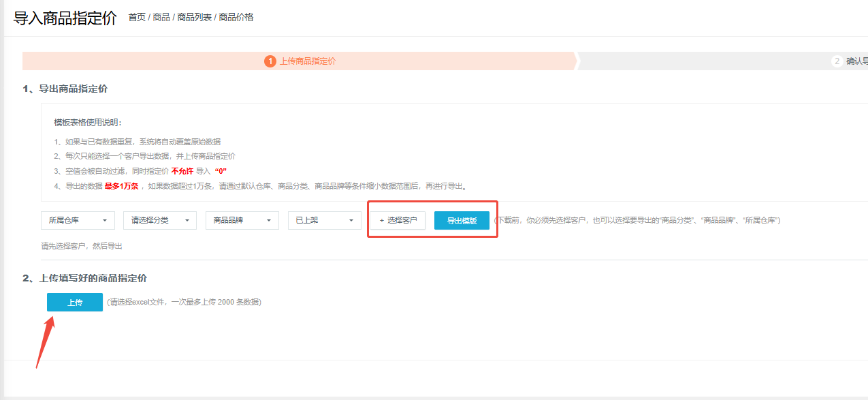Click 模板表格使用说明 label
Image resolution: width=868 pixels, height=400 pixels.
point(88,123)
